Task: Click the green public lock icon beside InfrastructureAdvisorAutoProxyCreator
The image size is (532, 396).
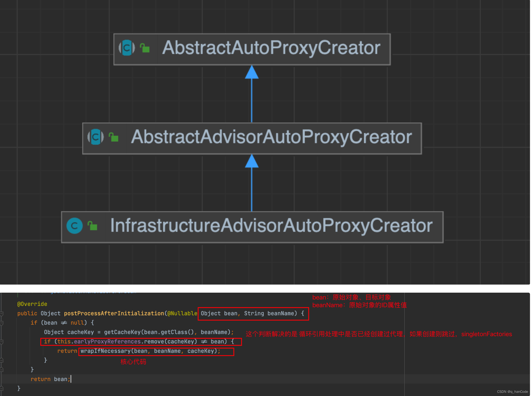Action: (x=92, y=226)
